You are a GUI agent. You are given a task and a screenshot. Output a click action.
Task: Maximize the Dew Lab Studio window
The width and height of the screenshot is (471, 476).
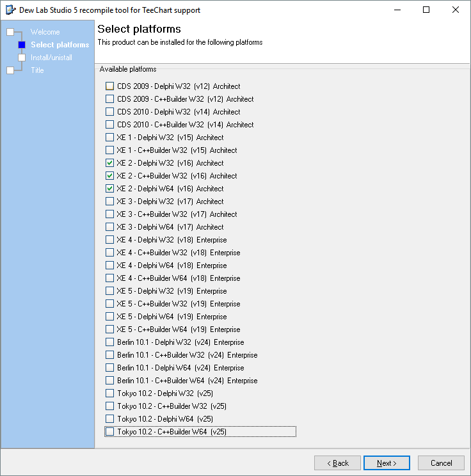426,10
